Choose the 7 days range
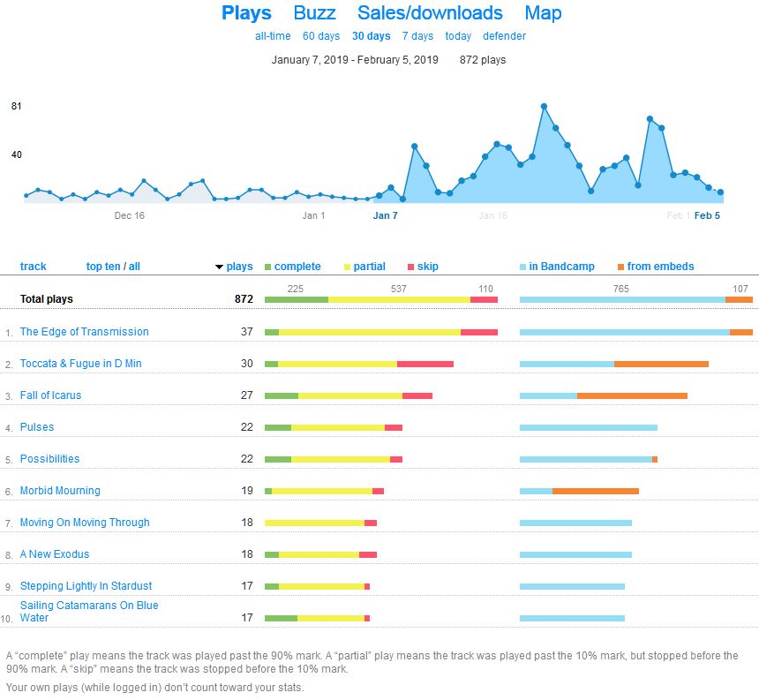 coord(417,36)
